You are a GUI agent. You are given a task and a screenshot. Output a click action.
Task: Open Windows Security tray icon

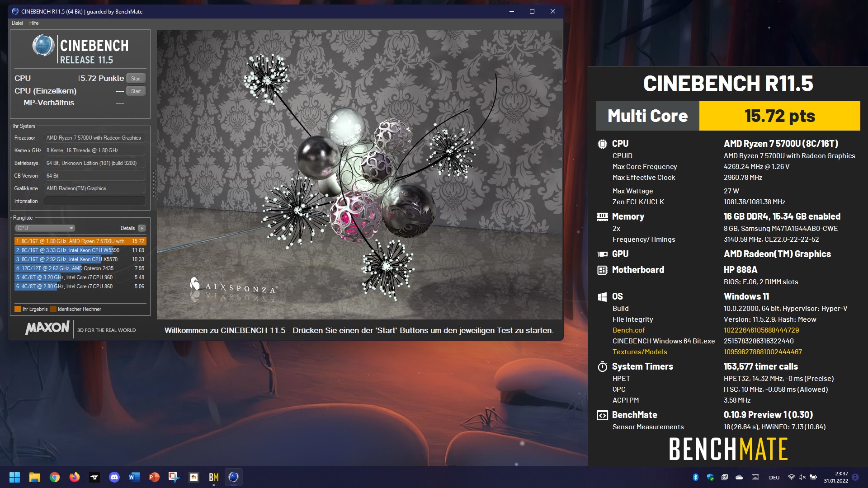point(710,477)
